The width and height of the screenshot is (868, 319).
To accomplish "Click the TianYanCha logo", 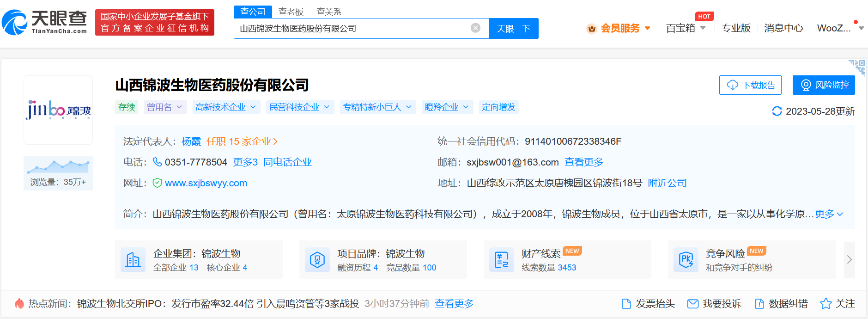I will pos(44,22).
